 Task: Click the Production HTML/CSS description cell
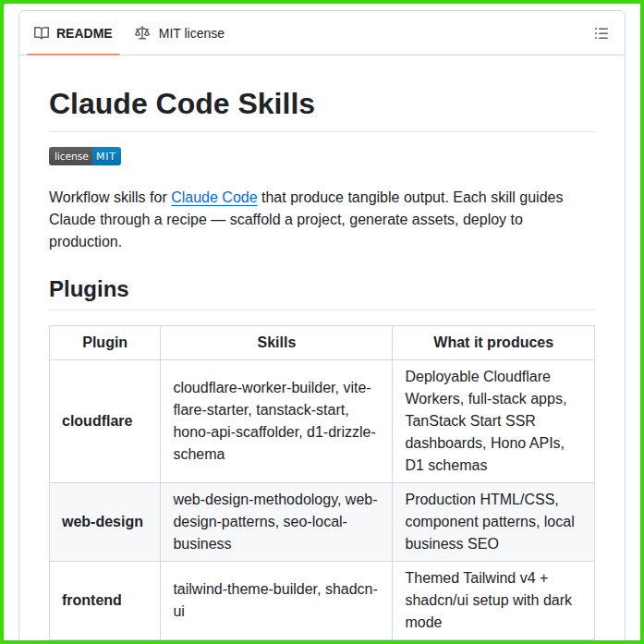493,522
